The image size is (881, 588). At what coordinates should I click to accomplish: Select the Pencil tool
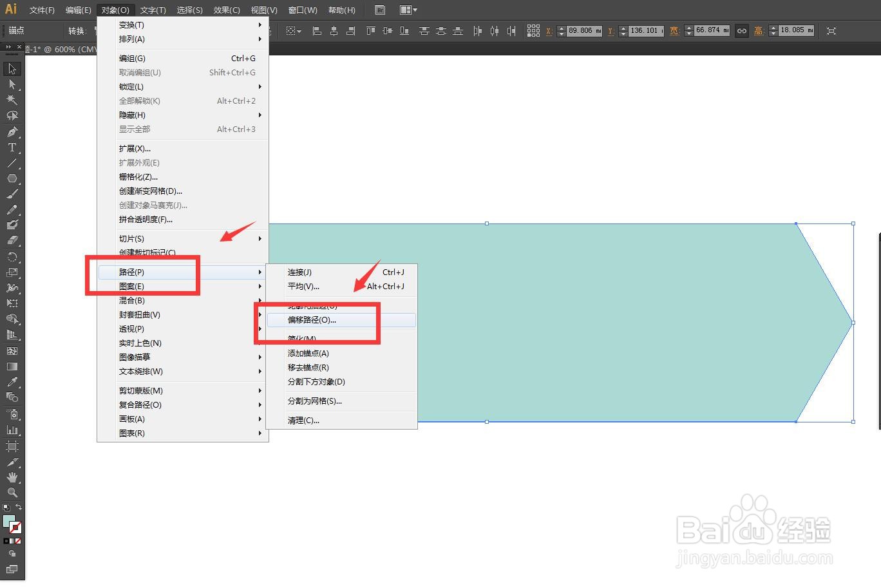coord(12,210)
